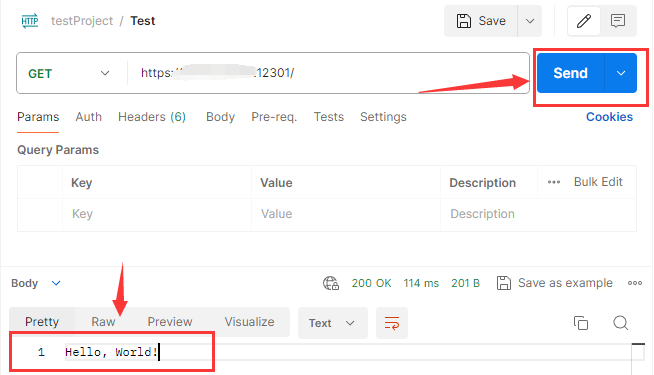The width and height of the screenshot is (654, 375).
Task: Select the Pretty view tab
Action: point(42,322)
